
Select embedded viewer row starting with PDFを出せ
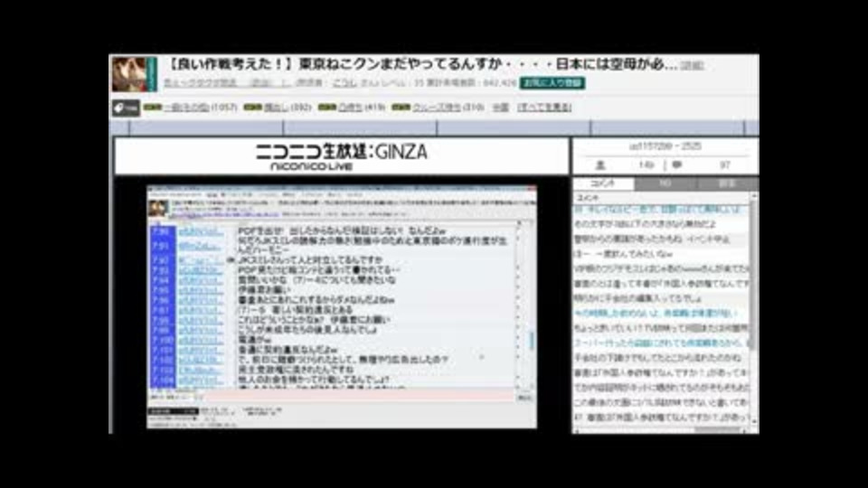332,230
